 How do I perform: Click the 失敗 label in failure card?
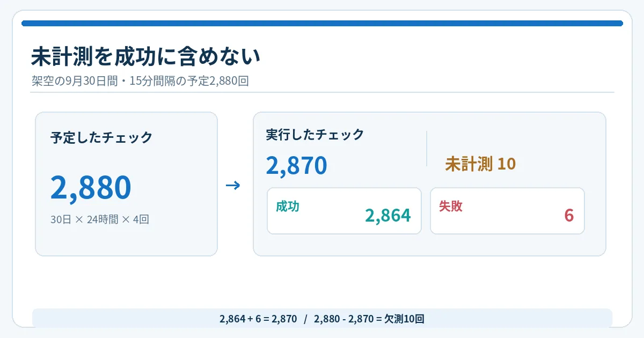tap(451, 207)
